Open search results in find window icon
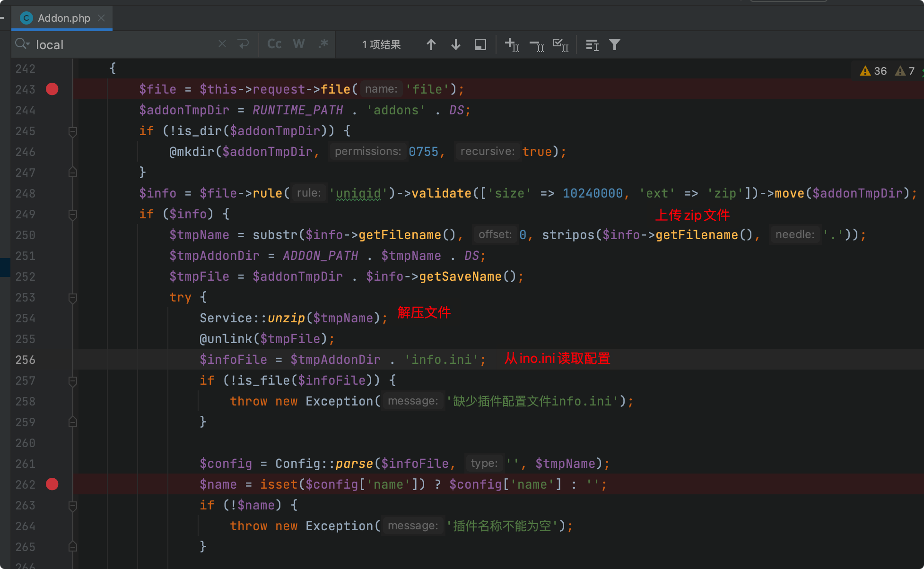This screenshot has height=569, width=924. 480,44
